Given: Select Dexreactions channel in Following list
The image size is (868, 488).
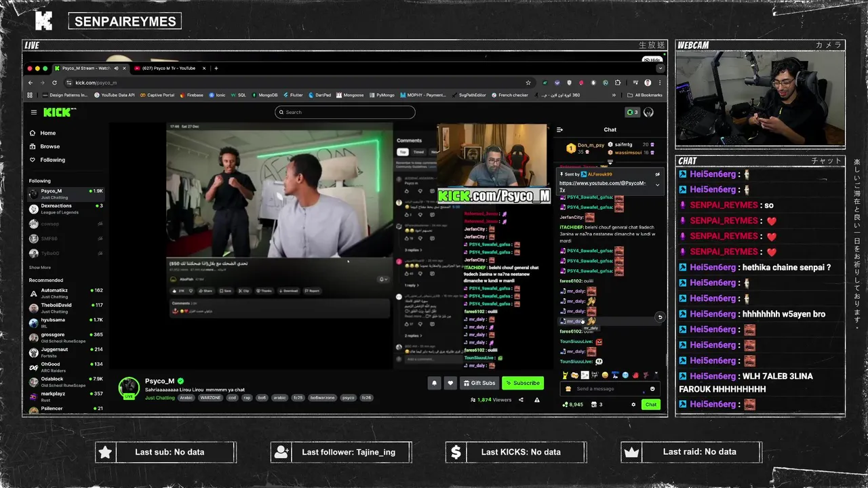Looking at the screenshot, I should 66,209.
